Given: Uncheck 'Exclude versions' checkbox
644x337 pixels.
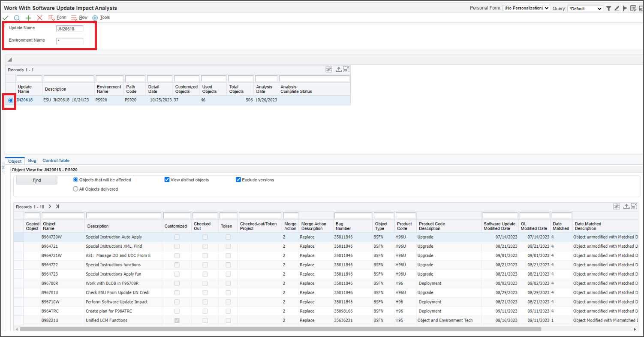Looking at the screenshot, I should click(x=238, y=180).
